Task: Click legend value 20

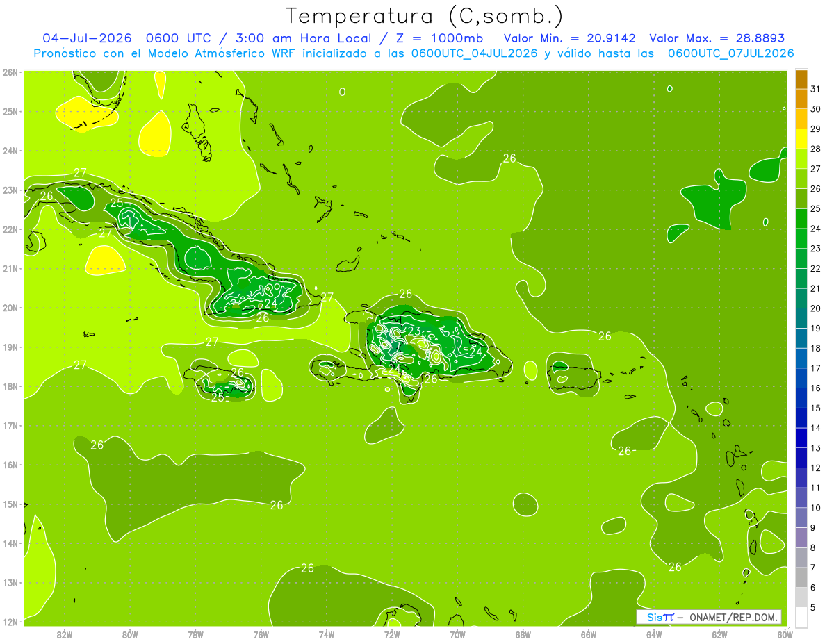Action: click(x=816, y=308)
